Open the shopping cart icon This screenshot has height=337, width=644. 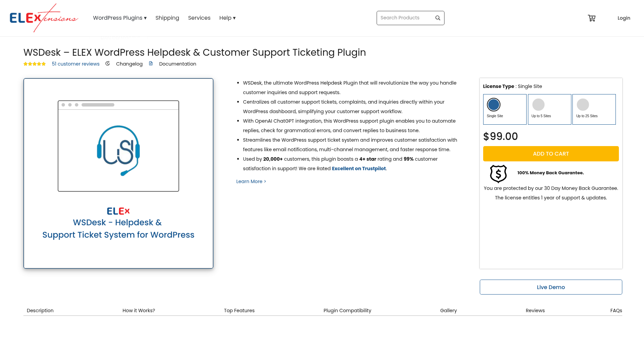[591, 18]
